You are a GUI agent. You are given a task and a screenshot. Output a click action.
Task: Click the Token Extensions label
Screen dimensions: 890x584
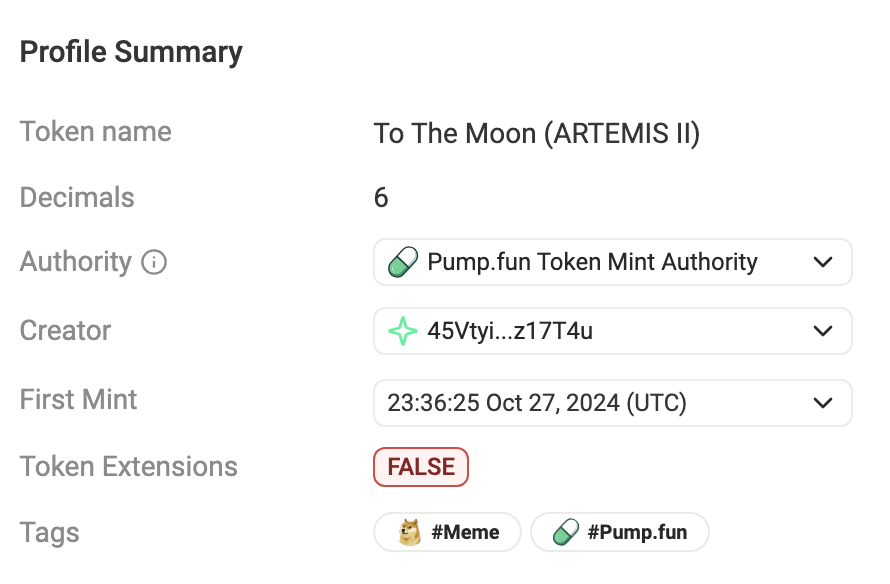tap(129, 467)
